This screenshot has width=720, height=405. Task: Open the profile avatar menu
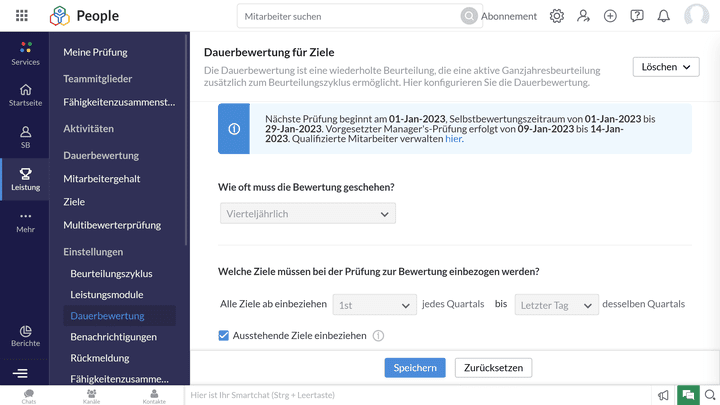coord(697,16)
